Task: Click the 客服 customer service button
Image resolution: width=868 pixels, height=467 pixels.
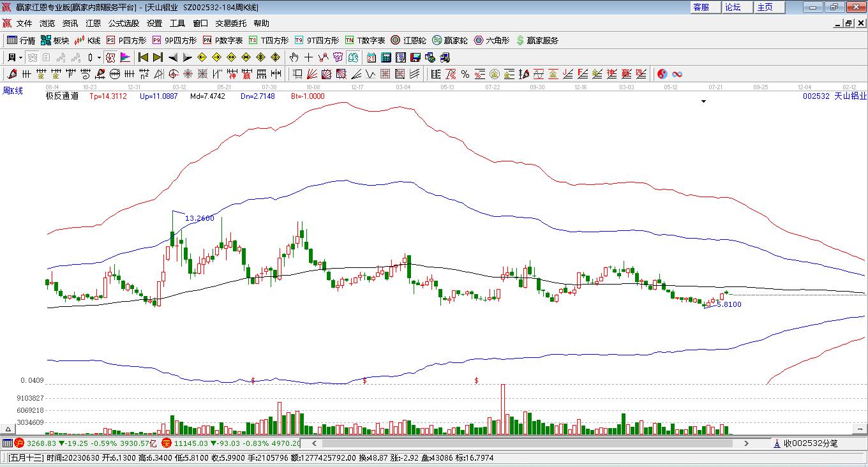Action: [x=701, y=7]
